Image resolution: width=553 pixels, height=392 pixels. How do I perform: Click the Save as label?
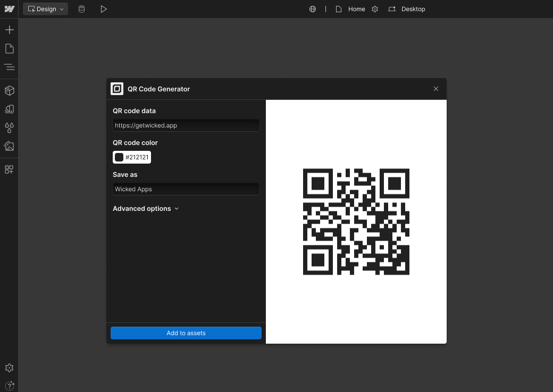[x=125, y=175]
